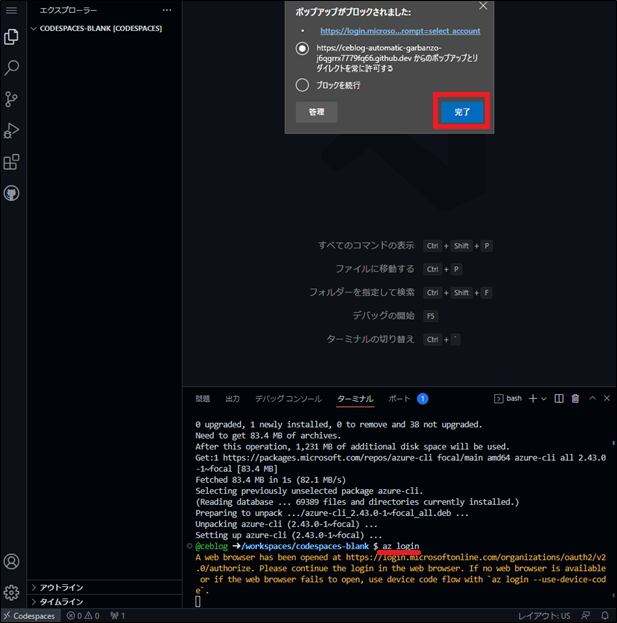Open Explorer more actions ellipsis
This screenshot has height=623, width=617.
[x=167, y=10]
